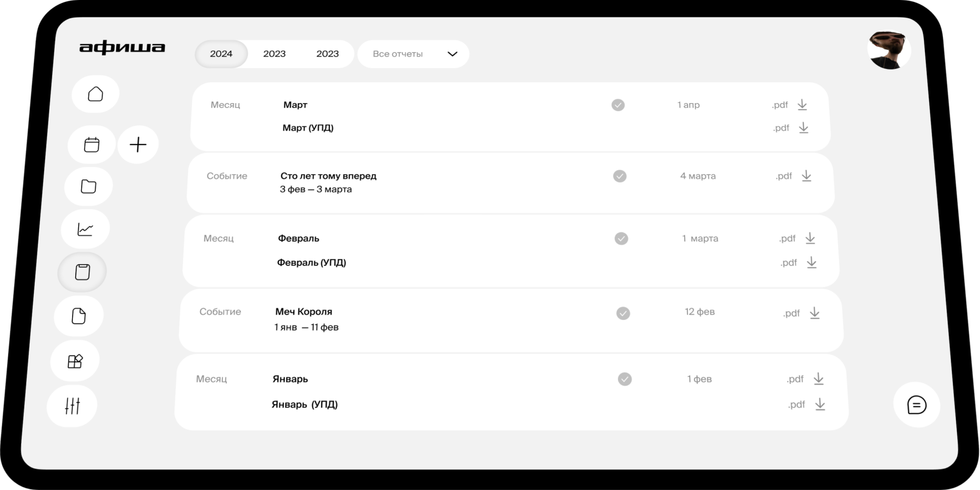
Task: Click the plus add button
Action: [x=138, y=145]
